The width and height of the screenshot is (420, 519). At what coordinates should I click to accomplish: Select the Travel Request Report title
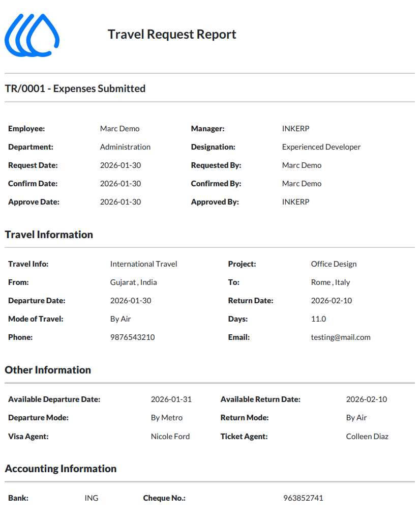(172, 35)
